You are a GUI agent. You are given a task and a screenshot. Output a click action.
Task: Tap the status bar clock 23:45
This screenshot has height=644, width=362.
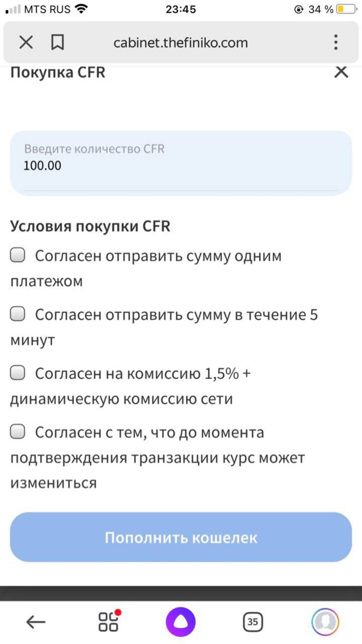pos(181,9)
